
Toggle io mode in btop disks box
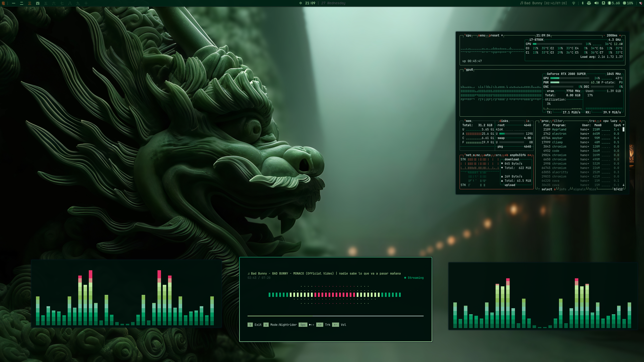coord(528,121)
